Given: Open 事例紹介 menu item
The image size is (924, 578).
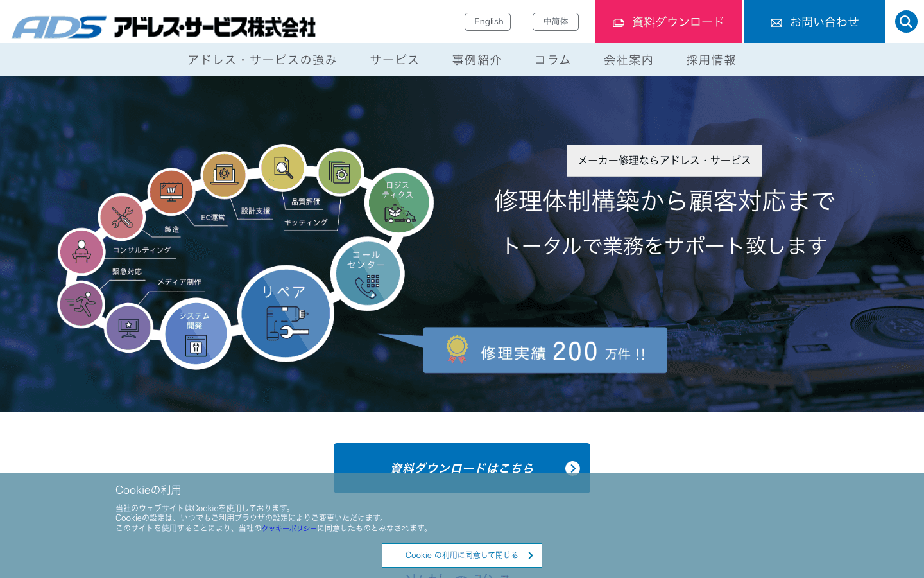Looking at the screenshot, I should [x=477, y=60].
